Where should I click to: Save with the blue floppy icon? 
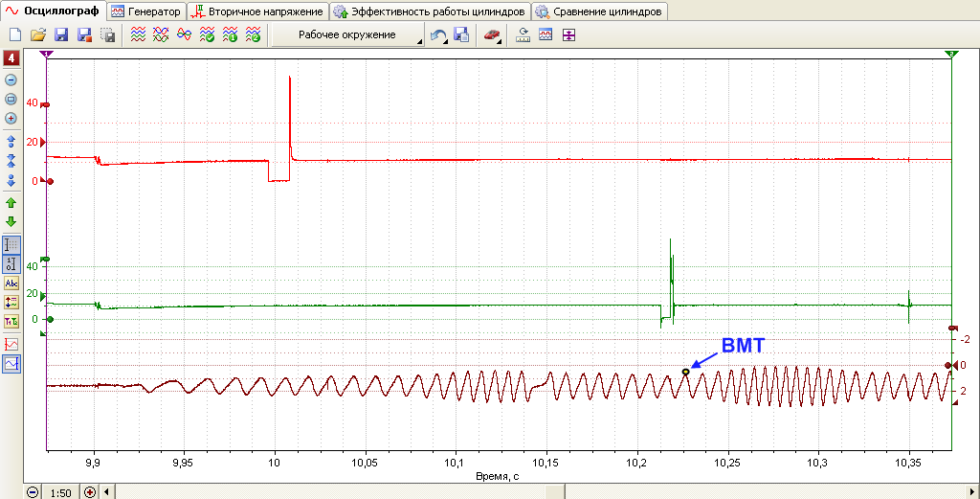[x=61, y=35]
